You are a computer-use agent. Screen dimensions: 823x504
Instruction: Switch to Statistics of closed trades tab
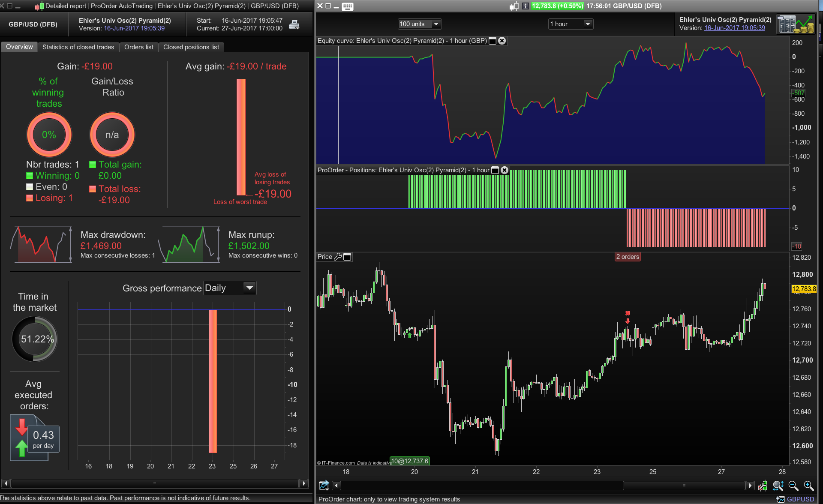click(78, 47)
